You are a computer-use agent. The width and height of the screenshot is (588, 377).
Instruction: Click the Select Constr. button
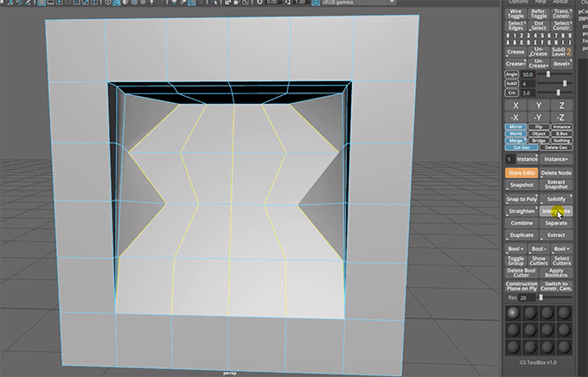pos(561,26)
